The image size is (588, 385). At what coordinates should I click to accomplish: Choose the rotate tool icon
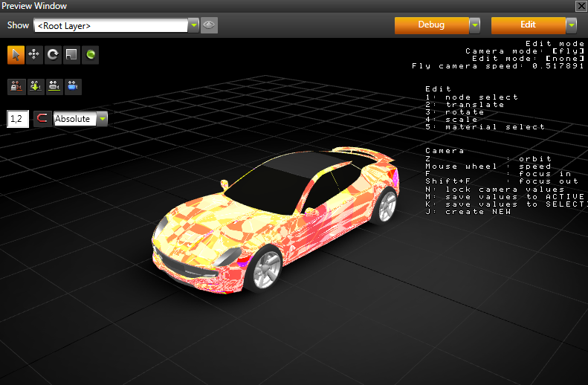pos(53,54)
